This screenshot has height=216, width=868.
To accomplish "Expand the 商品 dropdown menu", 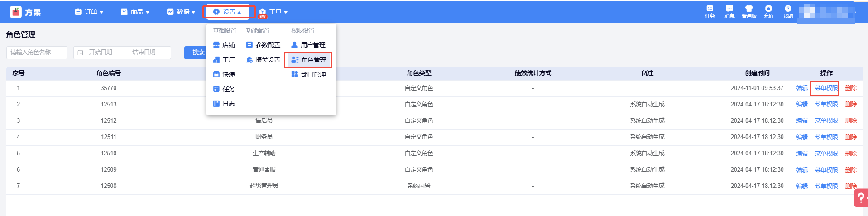I will pyautogui.click(x=135, y=12).
